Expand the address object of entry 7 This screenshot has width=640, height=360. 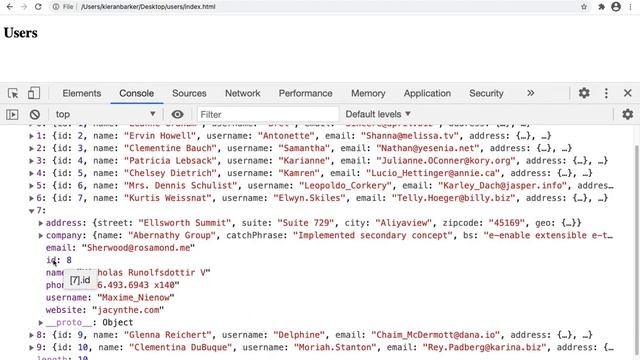click(x=41, y=223)
